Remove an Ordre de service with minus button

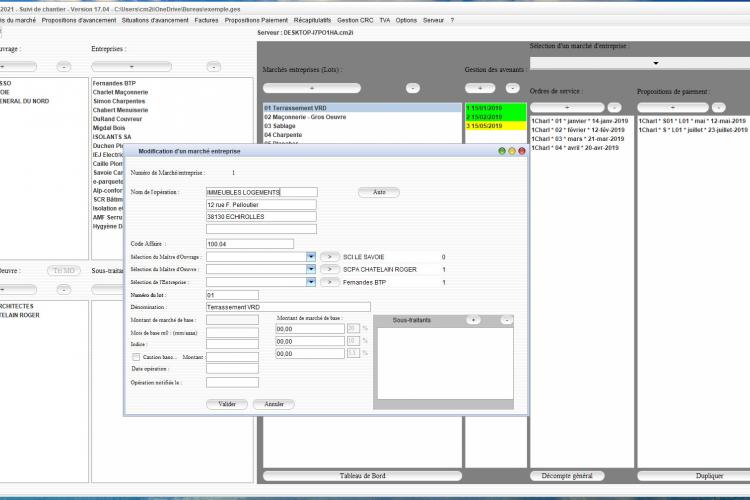(x=615, y=108)
